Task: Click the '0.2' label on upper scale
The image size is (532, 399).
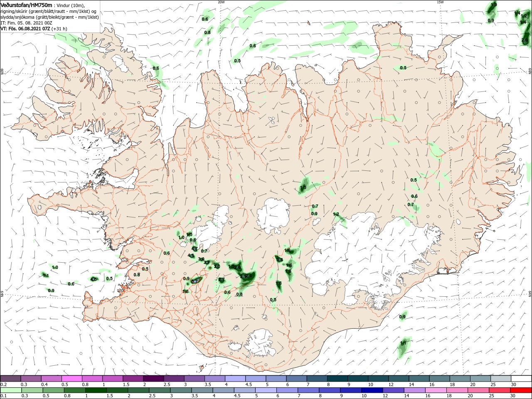Action: [x=4, y=384]
